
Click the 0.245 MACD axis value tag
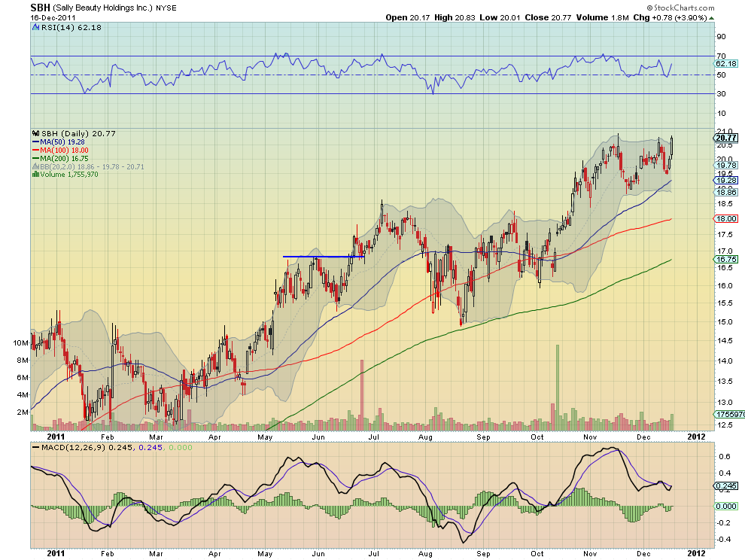click(x=726, y=485)
